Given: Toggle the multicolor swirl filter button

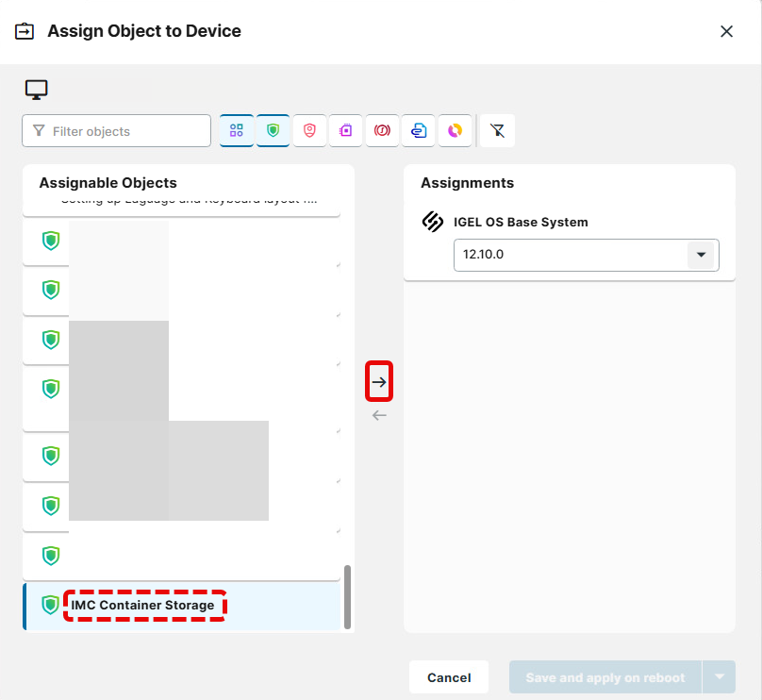Looking at the screenshot, I should point(455,130).
